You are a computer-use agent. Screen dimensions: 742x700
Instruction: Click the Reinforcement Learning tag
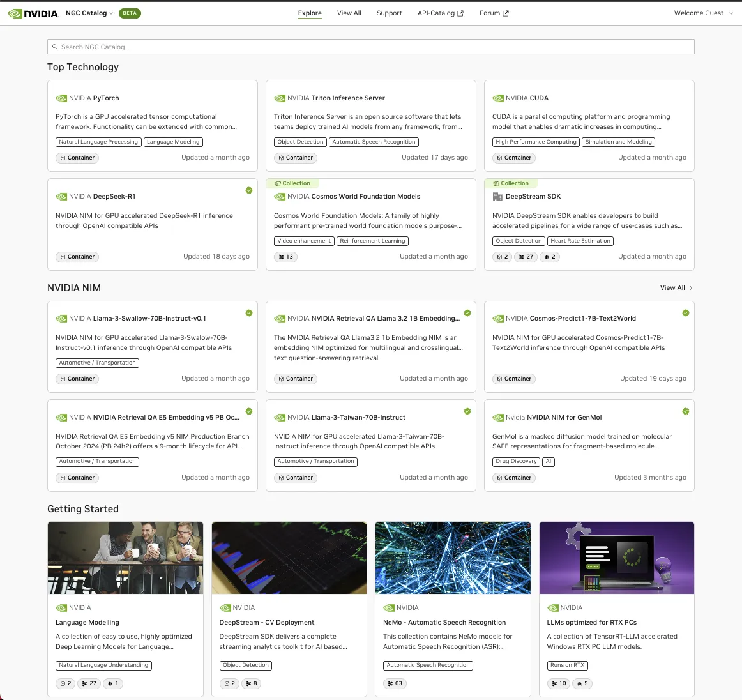point(372,241)
